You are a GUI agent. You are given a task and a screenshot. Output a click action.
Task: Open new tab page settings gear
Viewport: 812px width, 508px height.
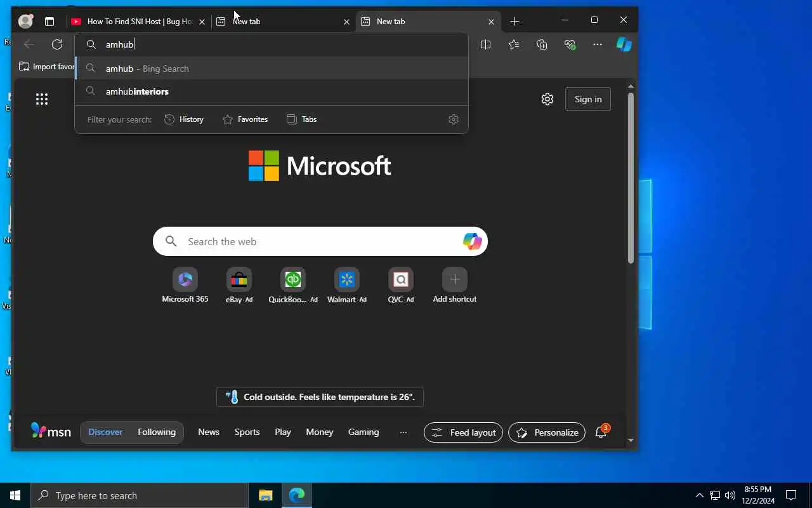click(547, 99)
